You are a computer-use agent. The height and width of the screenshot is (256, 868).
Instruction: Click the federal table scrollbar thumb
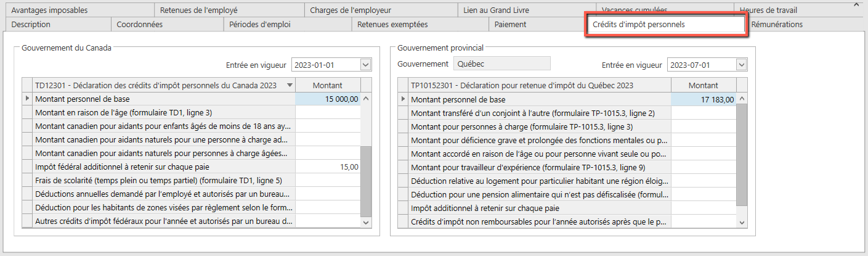366,181
